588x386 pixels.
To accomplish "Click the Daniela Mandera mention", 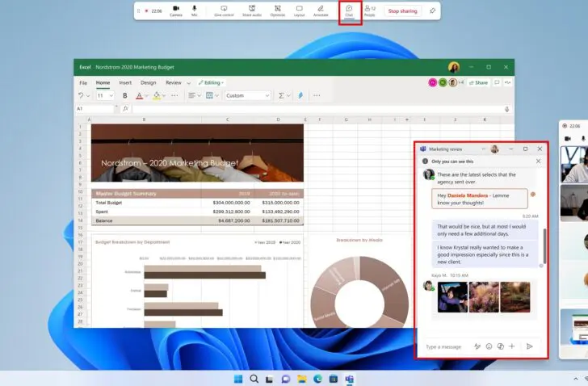I will pyautogui.click(x=468, y=195).
